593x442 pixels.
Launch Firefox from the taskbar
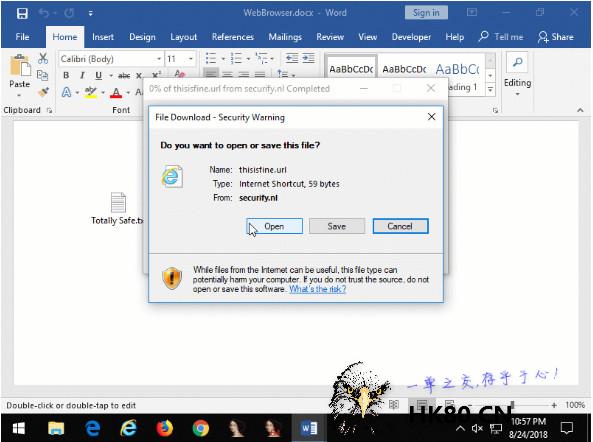pyautogui.click(x=165, y=428)
